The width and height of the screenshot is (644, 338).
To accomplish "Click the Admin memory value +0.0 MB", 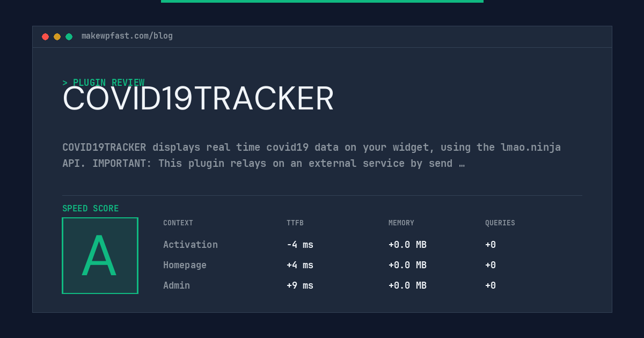I will [407, 285].
